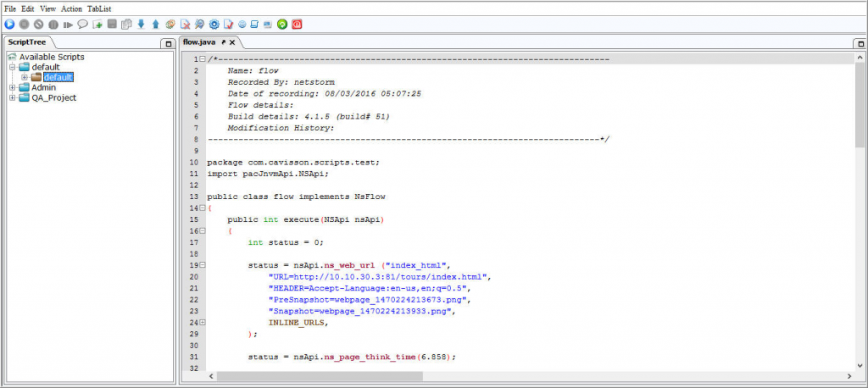Click the small monitor screen icon
The image size is (868, 388).
(268, 25)
